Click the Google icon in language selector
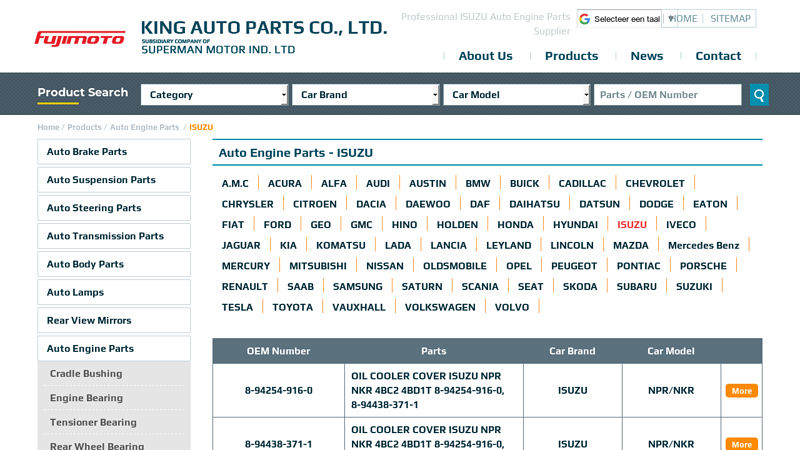 (585, 19)
